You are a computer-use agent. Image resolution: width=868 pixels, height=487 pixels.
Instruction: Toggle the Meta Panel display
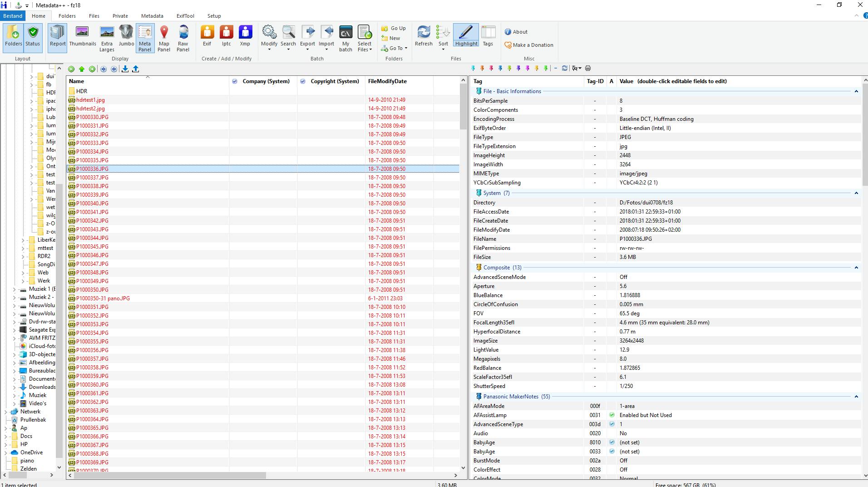tap(145, 38)
